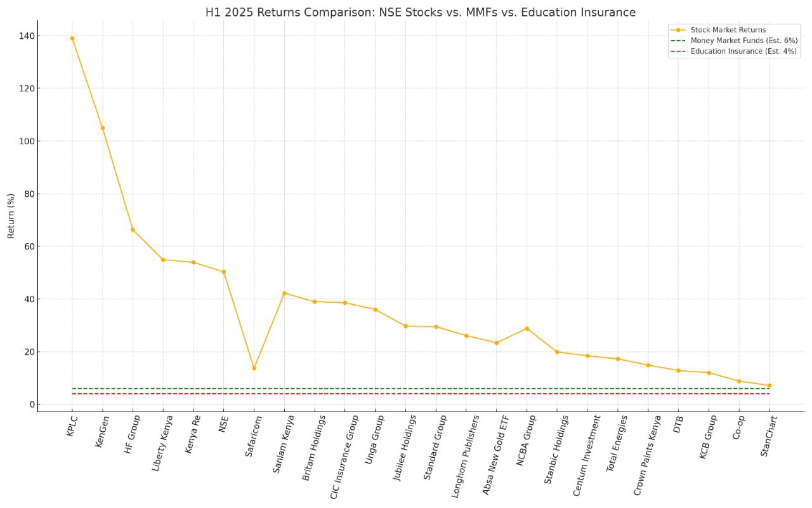
Task: Click the 60 y-axis tick label
Action: point(29,246)
